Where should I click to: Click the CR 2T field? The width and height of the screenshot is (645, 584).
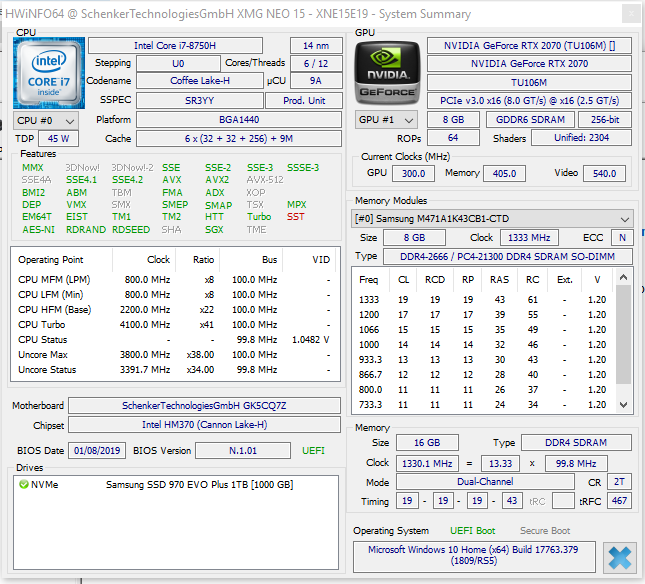click(619, 482)
